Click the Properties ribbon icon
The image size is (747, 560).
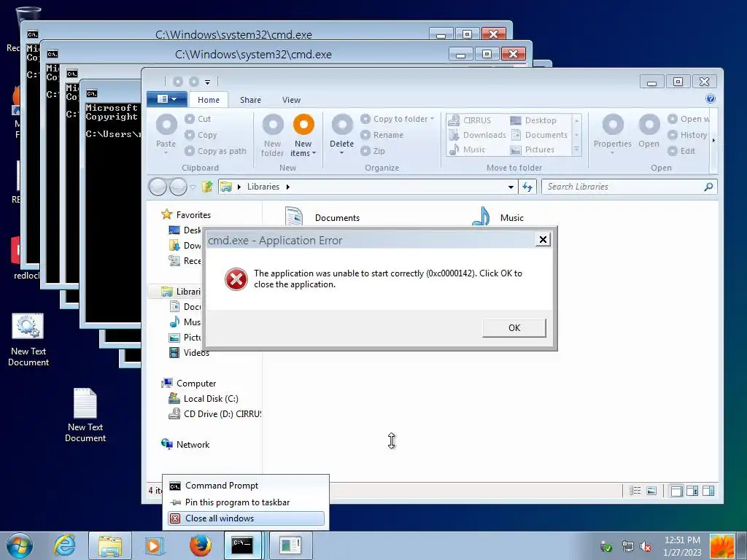[613, 125]
